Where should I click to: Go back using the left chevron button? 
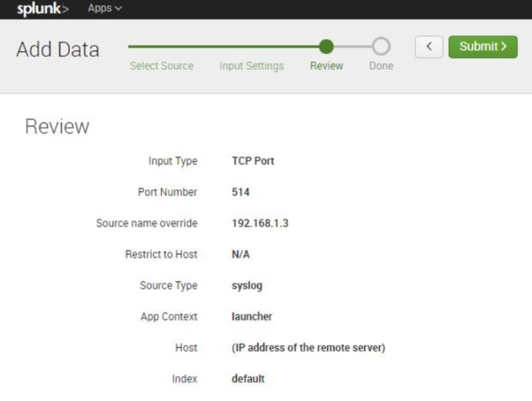click(x=429, y=47)
